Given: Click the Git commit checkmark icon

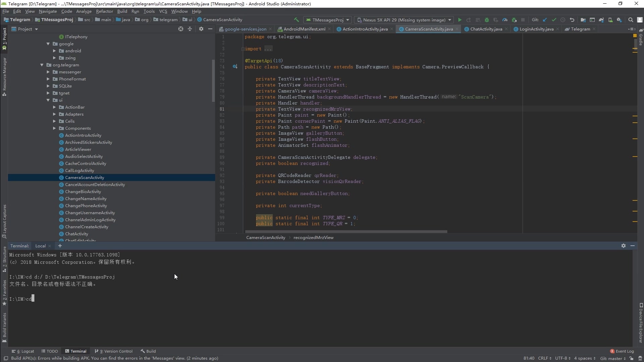Looking at the screenshot, I should 554,20.
